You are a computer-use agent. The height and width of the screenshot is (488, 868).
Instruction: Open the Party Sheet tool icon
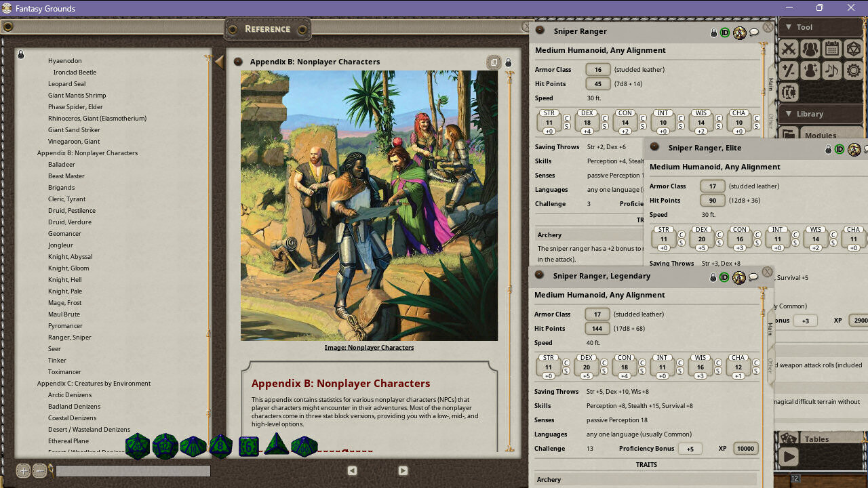coord(810,49)
